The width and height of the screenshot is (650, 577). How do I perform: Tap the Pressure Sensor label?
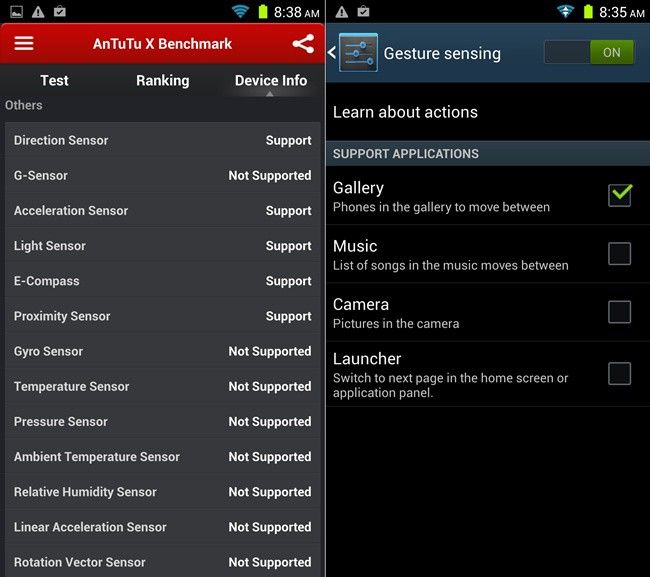(61, 422)
